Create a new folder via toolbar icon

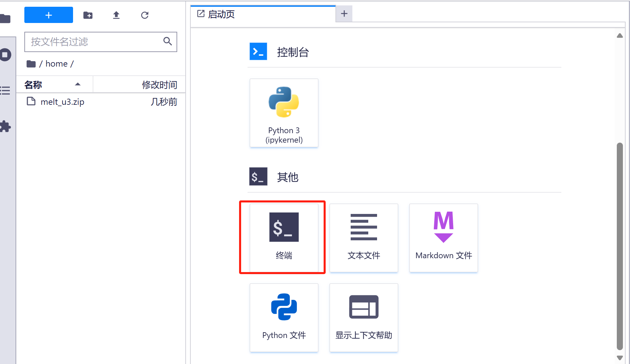point(88,15)
